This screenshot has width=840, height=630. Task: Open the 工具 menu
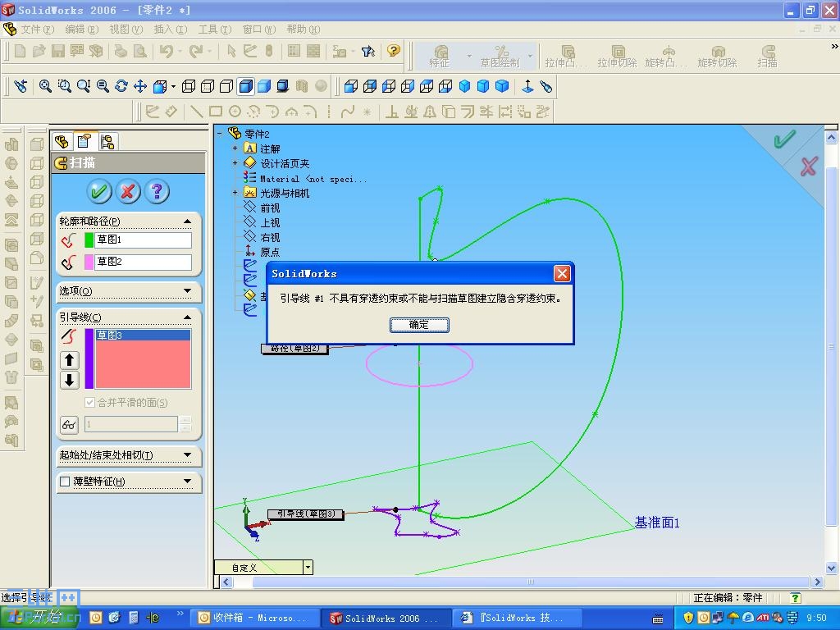point(215,30)
